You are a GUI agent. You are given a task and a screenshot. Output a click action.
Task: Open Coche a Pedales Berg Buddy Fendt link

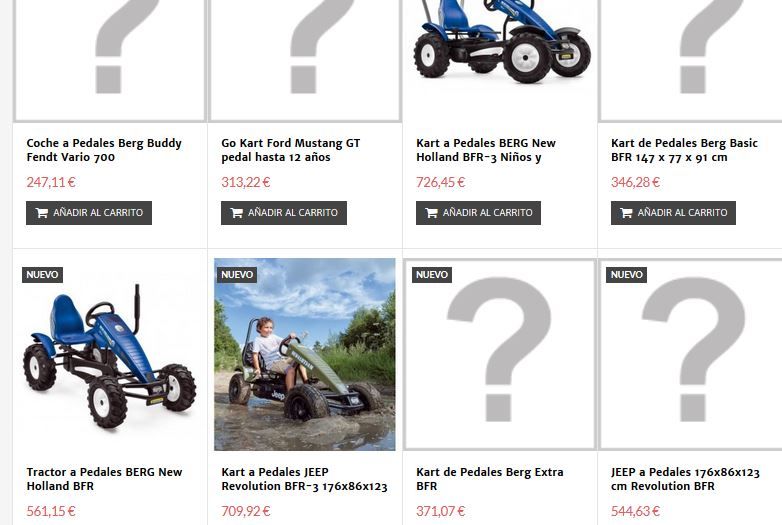point(104,150)
